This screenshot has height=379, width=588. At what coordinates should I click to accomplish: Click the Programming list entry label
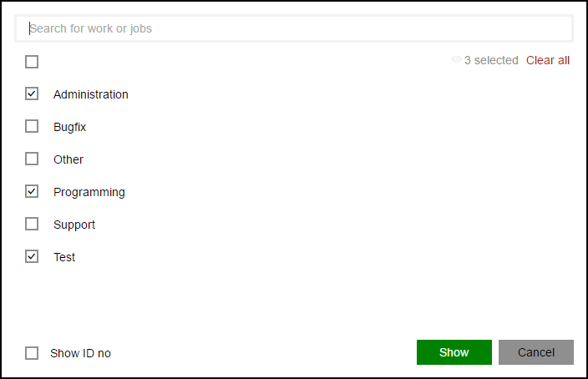point(89,192)
